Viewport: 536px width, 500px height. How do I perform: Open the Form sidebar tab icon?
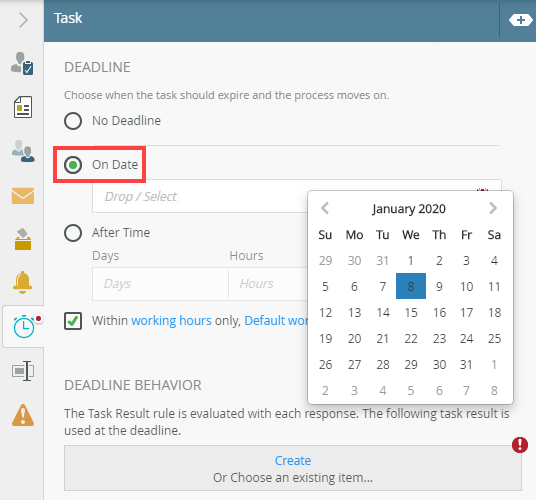(23, 107)
